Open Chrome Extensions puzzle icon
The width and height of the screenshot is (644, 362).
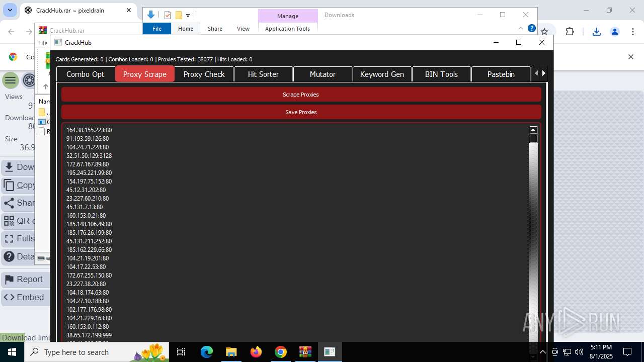(x=570, y=32)
